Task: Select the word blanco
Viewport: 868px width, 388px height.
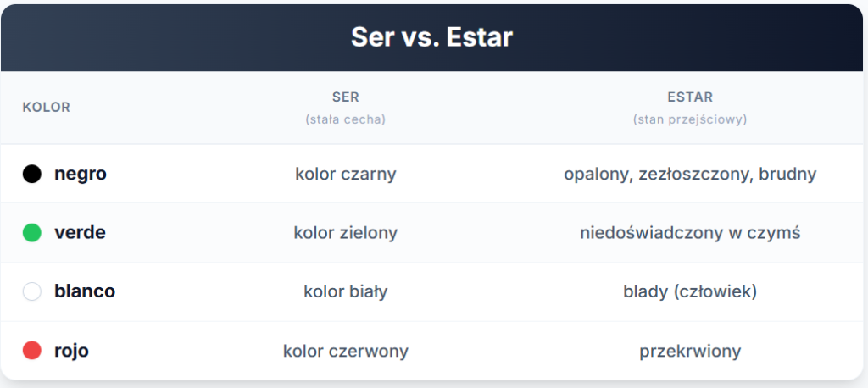Action: coord(85,291)
